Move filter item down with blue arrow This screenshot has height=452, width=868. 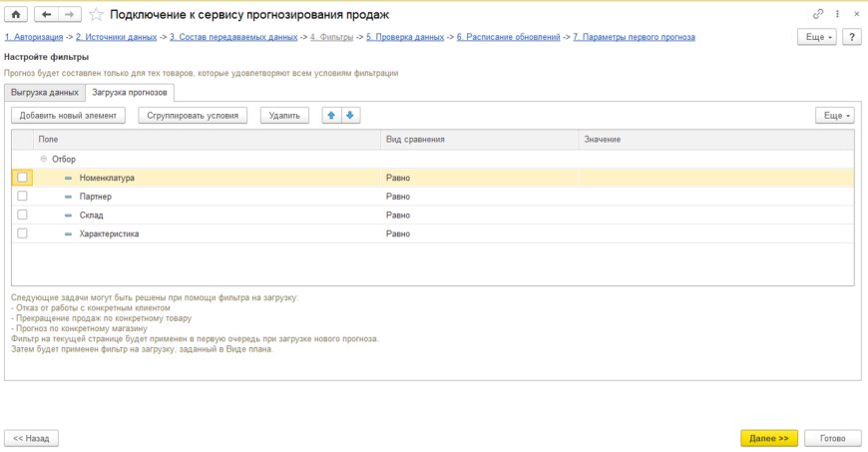349,115
